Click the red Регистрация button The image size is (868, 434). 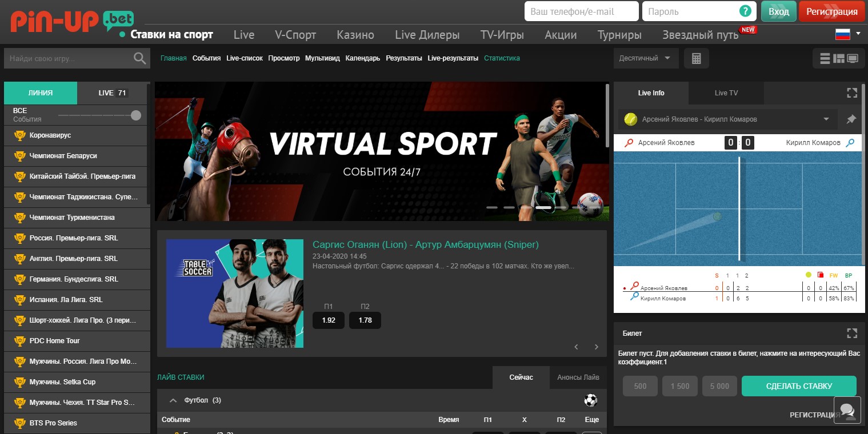click(831, 11)
